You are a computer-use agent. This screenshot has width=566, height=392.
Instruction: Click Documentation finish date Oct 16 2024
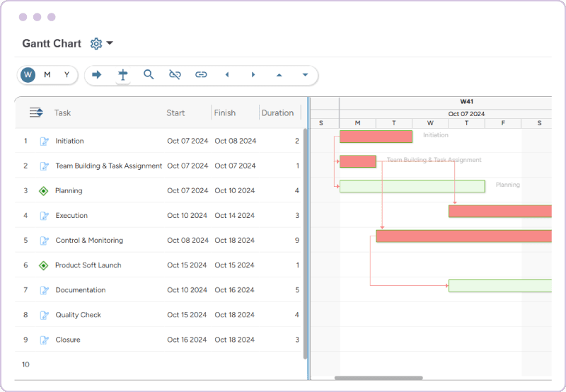234,290
